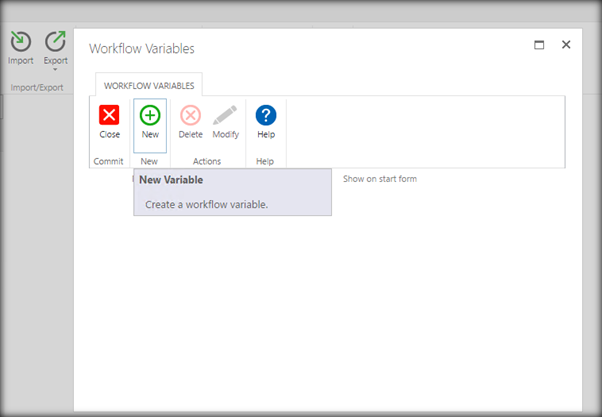Image resolution: width=602 pixels, height=417 pixels.
Task: Click the 'Show on start form' column header
Action: coord(380,179)
